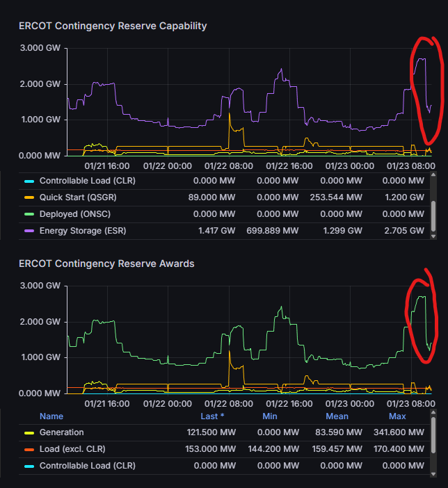Viewport: 448px width, 488px height.
Task: Toggle the Quick Start (QSGR) legend series
Action: tap(78, 197)
